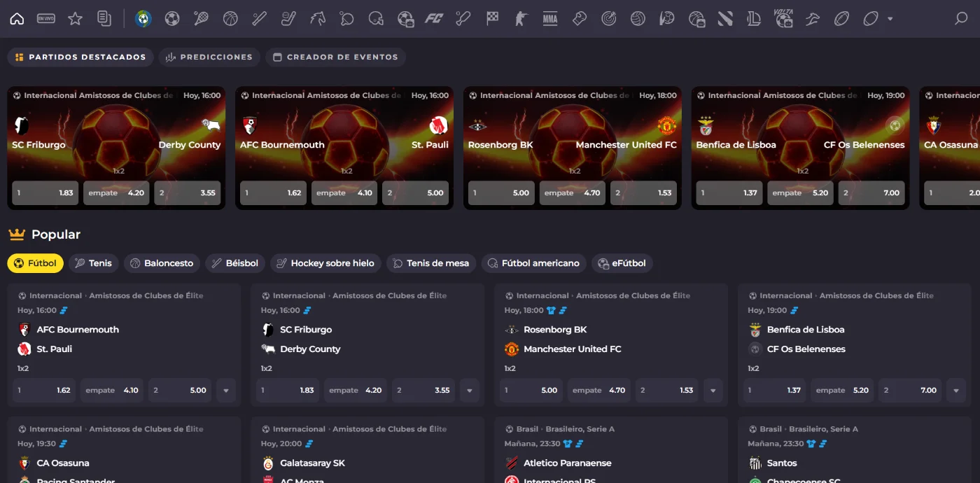Screen dimensions: 980x483
Task: Select the Tenis de mesa filter chip
Action: pyautogui.click(x=432, y=263)
